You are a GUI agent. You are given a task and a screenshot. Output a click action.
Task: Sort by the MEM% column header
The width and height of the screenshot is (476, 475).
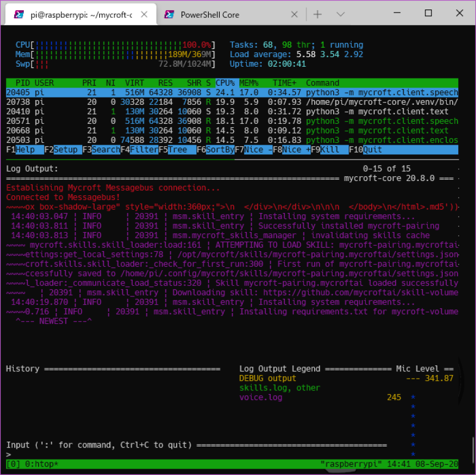pos(249,83)
